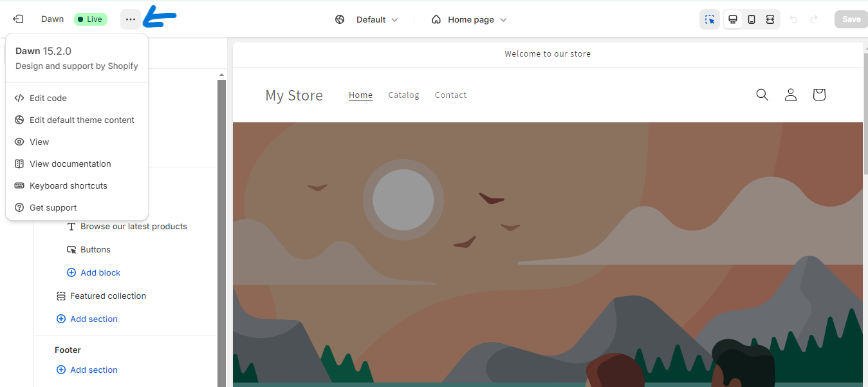Viewport: 868px width, 387px height.
Task: Open the Home link in store navigation
Action: 361,95
